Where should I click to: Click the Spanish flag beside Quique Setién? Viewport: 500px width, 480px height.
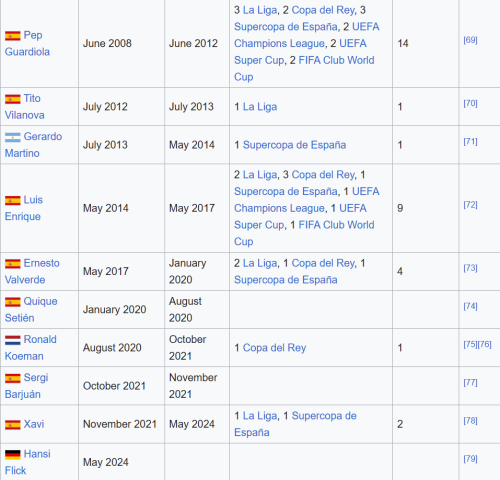click(13, 302)
